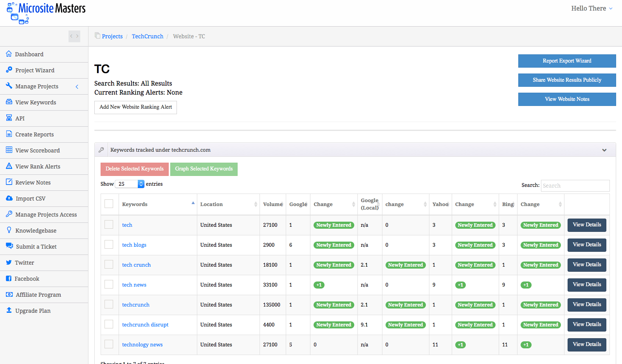Open Create Reports in the sidebar
The image size is (622, 364).
click(x=34, y=134)
